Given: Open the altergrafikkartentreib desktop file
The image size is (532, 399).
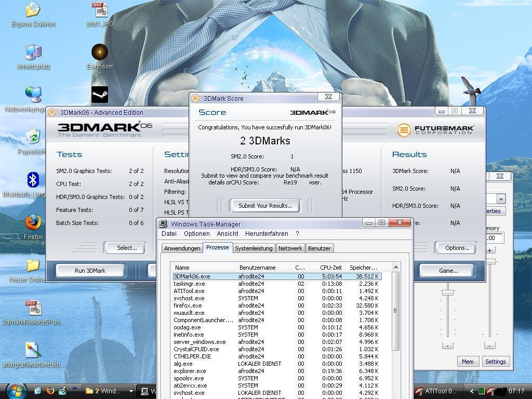Looking at the screenshot, I should point(33,351).
